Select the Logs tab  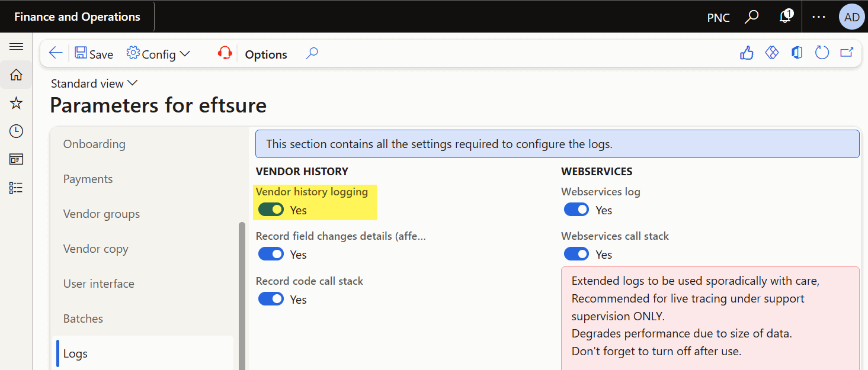click(142, 353)
